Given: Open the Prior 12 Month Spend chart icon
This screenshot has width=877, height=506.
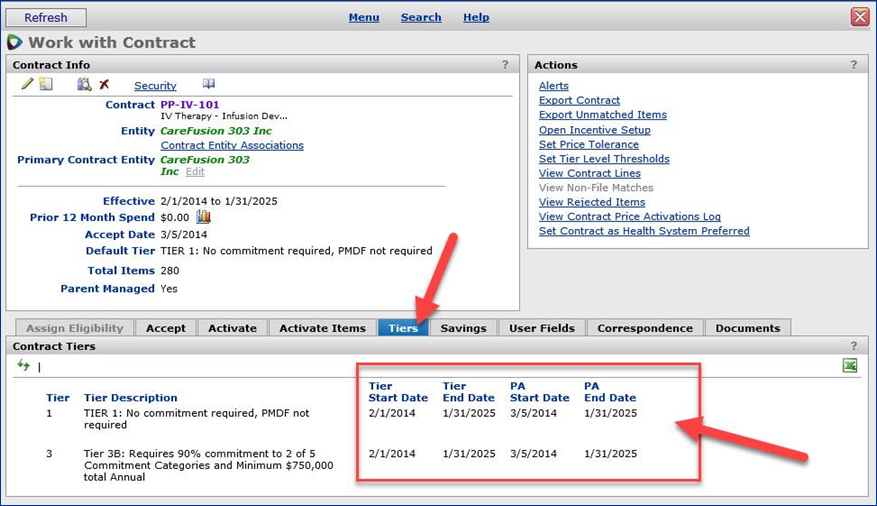Looking at the screenshot, I should (x=203, y=217).
